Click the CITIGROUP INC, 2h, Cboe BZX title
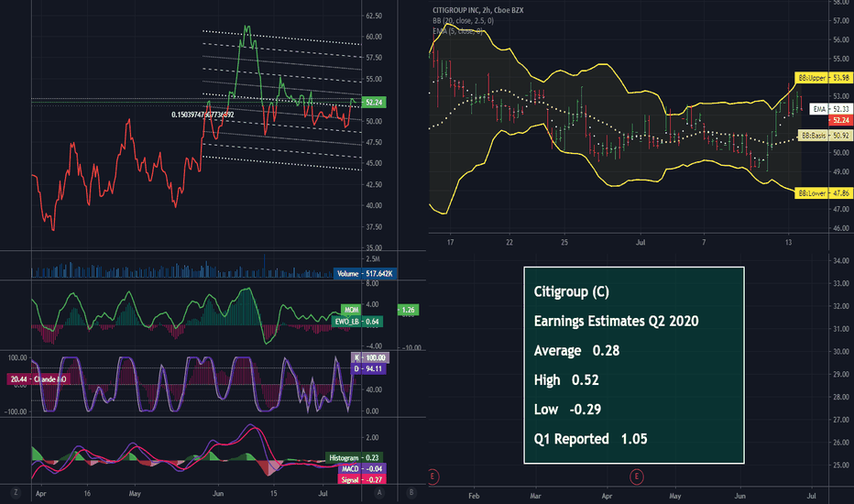The height and width of the screenshot is (504, 854). click(x=477, y=10)
